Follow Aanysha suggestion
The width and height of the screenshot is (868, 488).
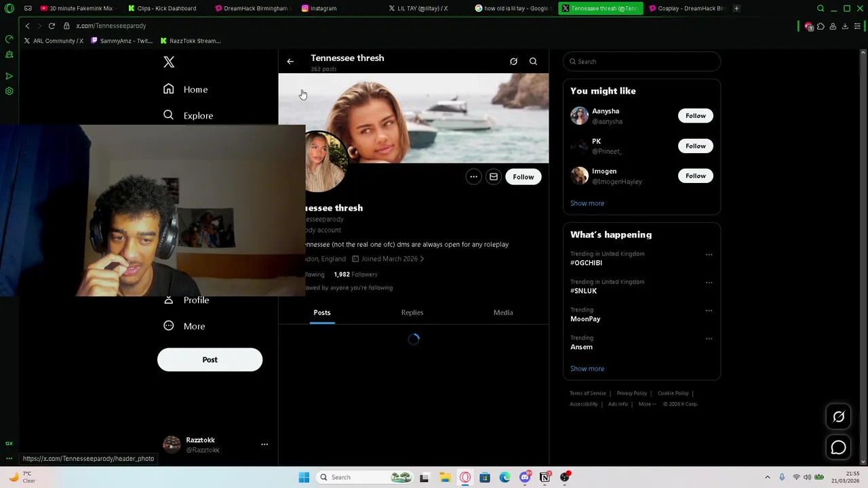pos(695,116)
